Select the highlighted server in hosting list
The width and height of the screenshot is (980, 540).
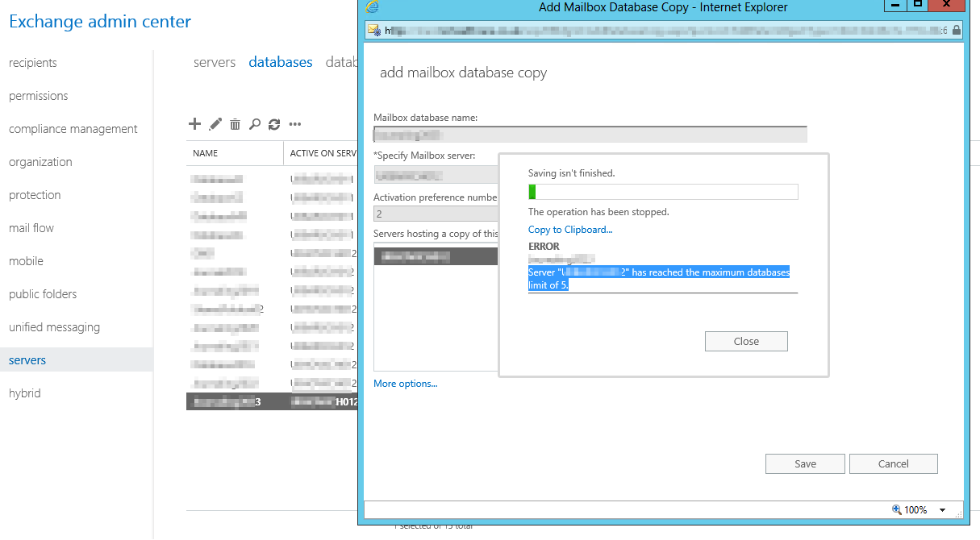[x=436, y=256]
